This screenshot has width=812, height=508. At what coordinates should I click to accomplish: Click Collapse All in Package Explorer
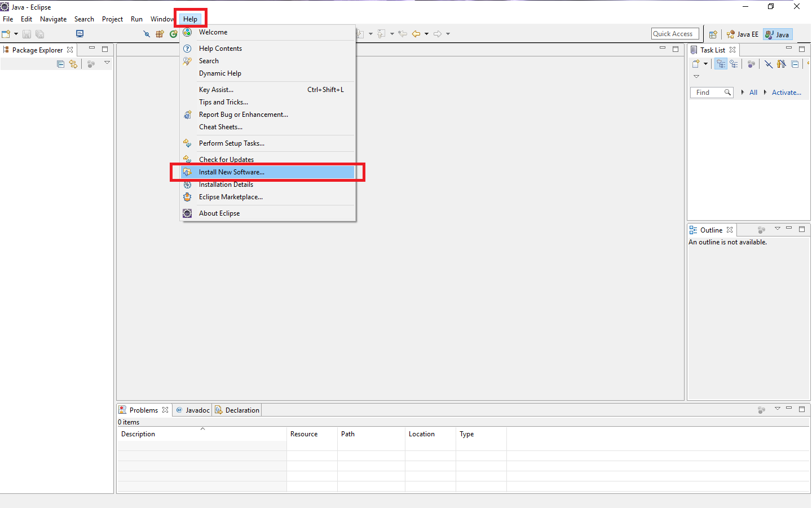point(61,64)
